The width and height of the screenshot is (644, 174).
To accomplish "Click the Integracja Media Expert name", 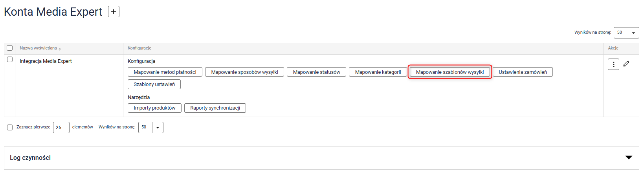I will (x=46, y=61).
